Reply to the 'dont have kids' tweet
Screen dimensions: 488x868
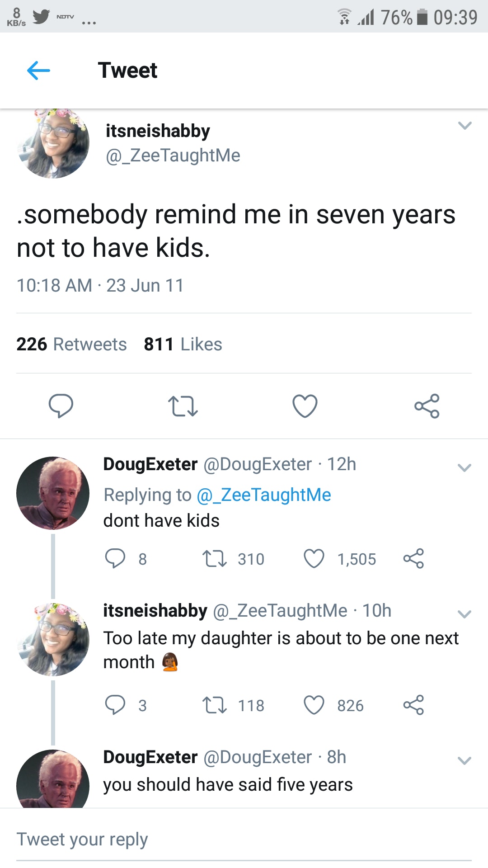click(x=115, y=559)
